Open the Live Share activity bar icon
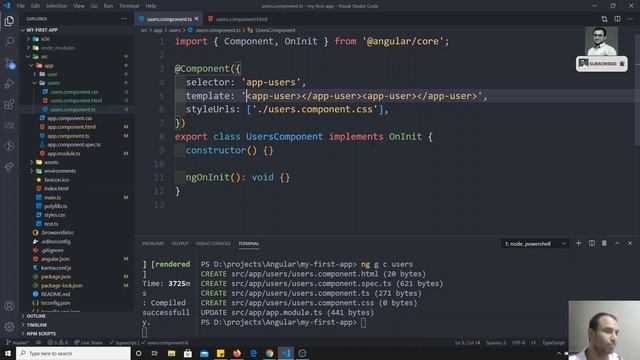The height and width of the screenshot is (360, 640). tap(9, 167)
